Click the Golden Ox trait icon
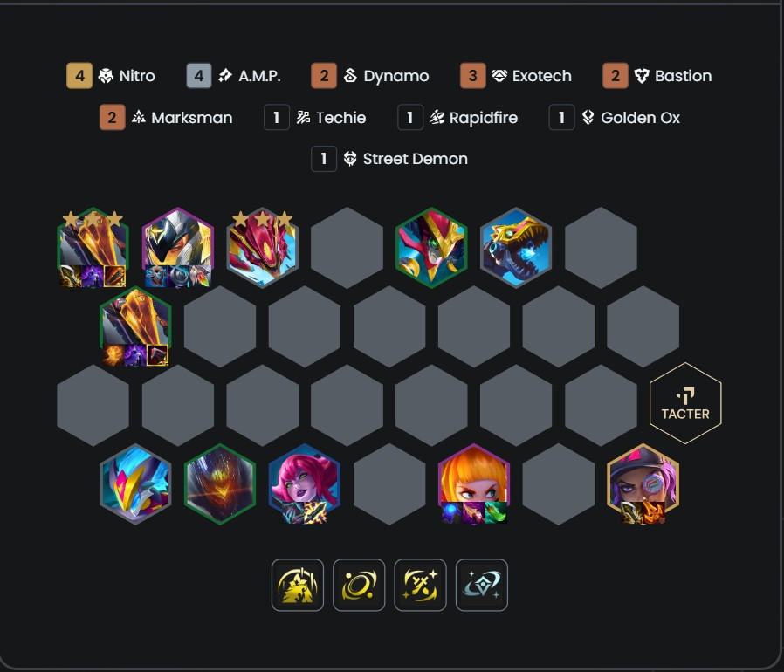Screen dimensions: 784x672 click(x=588, y=118)
